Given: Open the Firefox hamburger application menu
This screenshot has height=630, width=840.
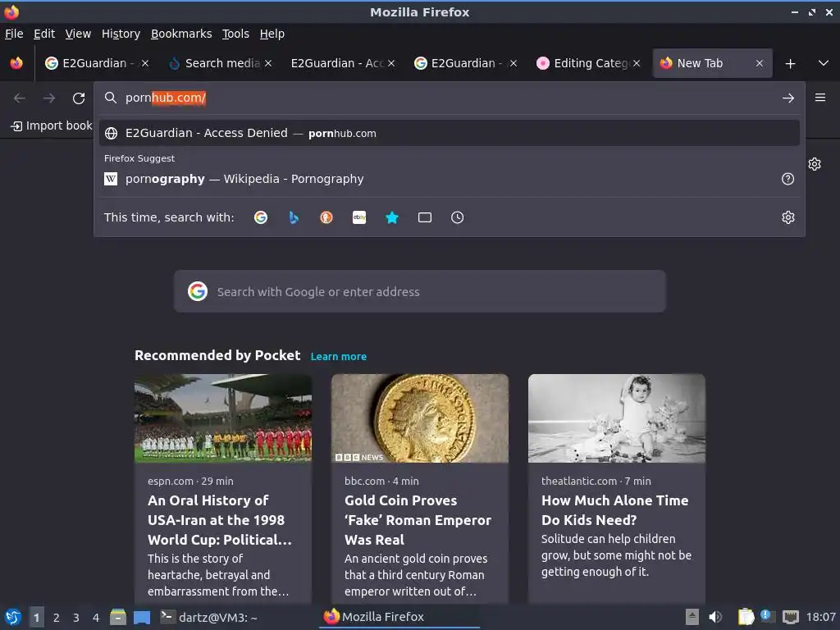Looking at the screenshot, I should tap(820, 98).
